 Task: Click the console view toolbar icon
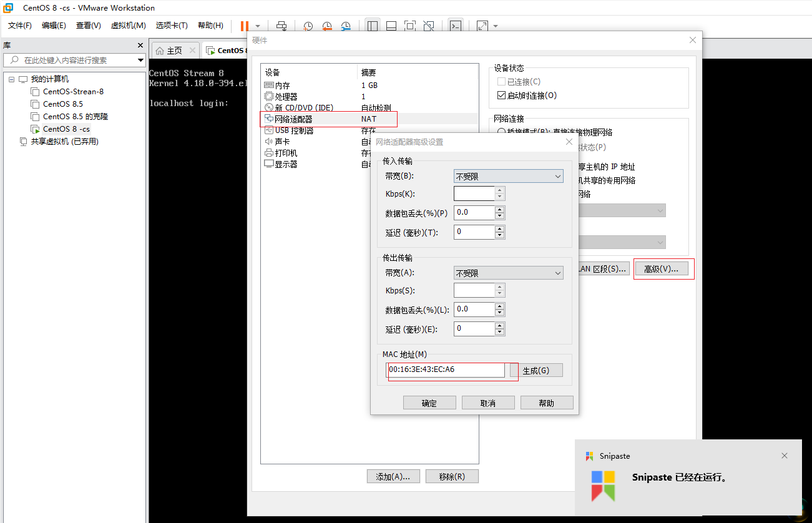click(x=456, y=26)
